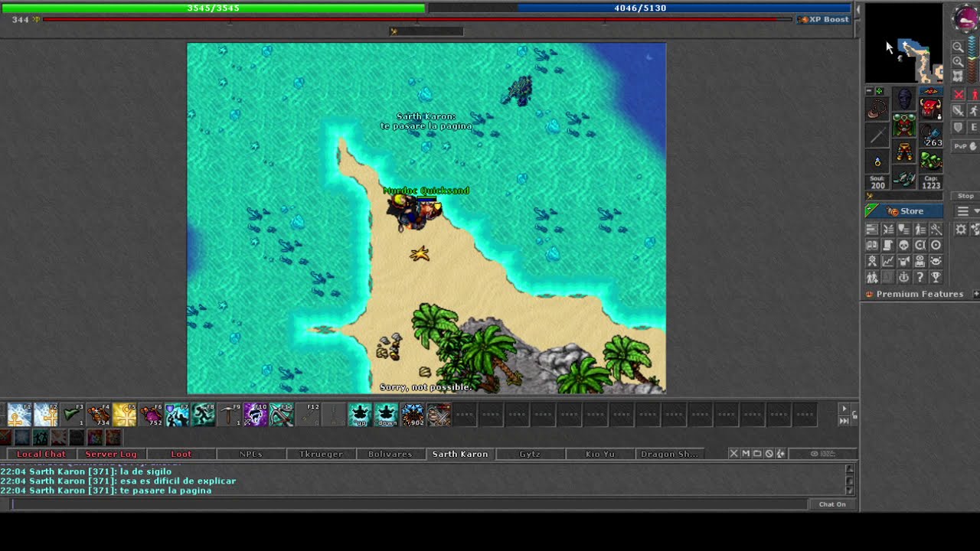Open the Tkrueger chat tab

point(321,454)
